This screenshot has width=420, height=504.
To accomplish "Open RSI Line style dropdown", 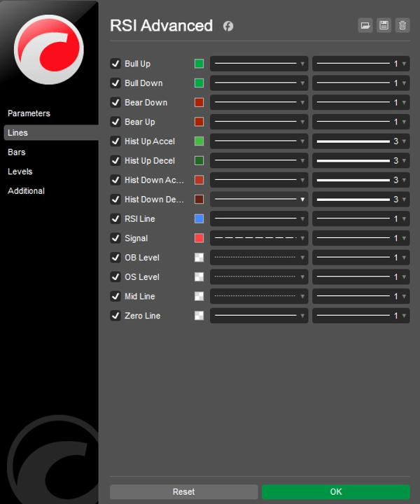I will point(259,218).
